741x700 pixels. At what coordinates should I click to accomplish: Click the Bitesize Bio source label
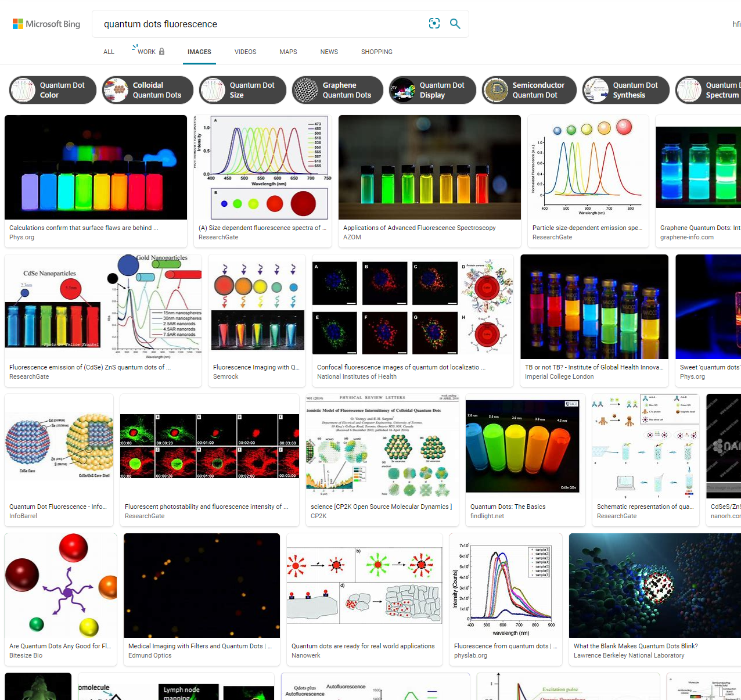pyautogui.click(x=26, y=655)
